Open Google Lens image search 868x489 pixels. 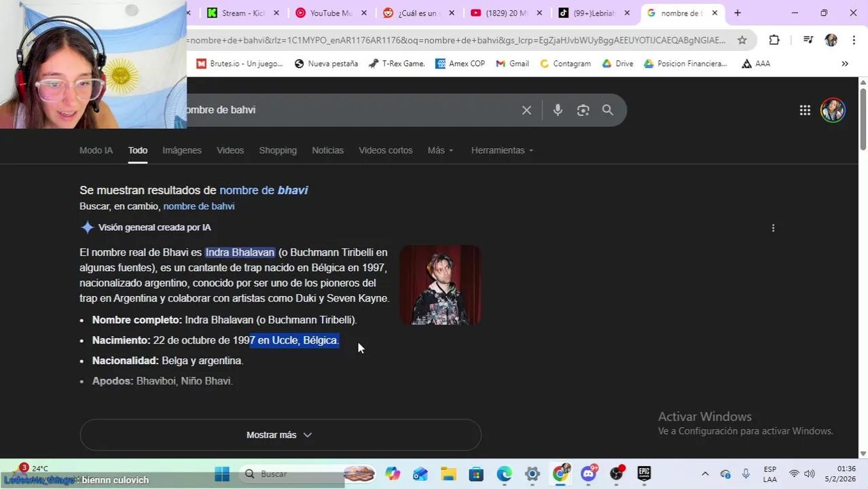[583, 110]
